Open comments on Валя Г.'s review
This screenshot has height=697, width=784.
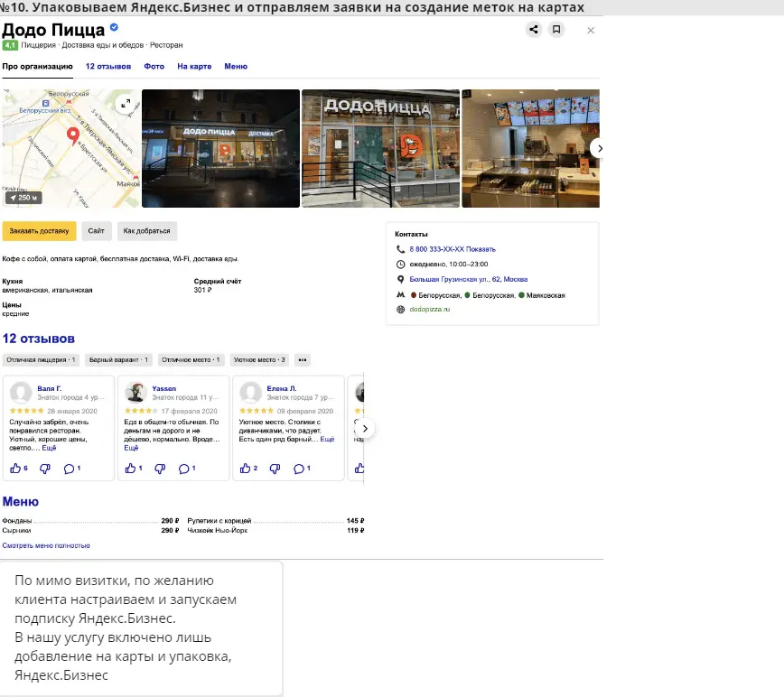(x=69, y=469)
